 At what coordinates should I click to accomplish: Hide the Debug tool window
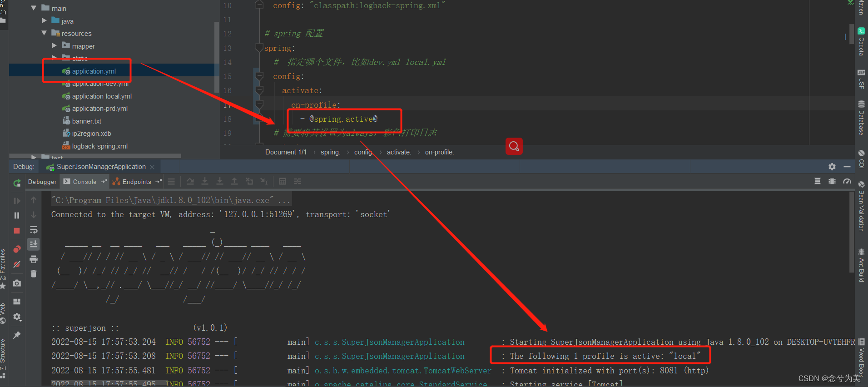[847, 167]
